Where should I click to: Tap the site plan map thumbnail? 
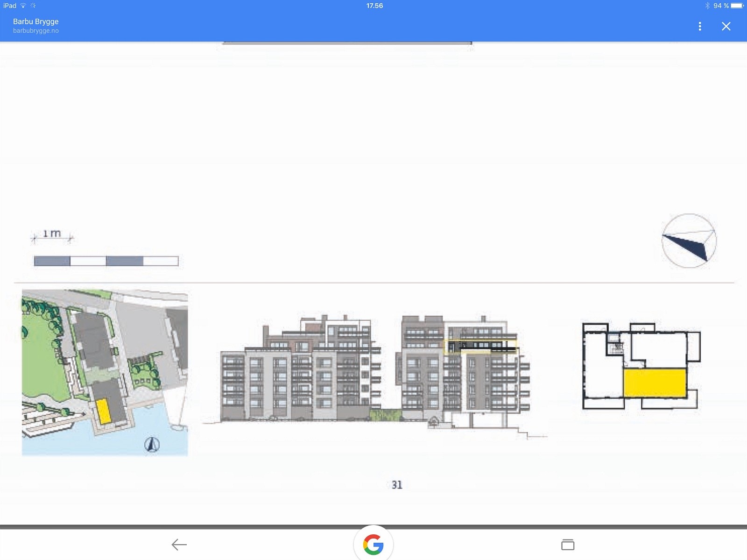[x=105, y=372]
